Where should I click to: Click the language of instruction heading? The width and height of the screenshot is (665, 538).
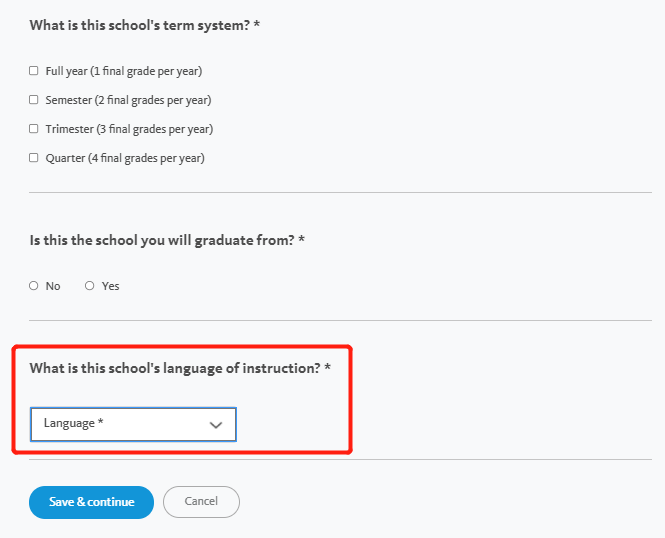pyautogui.click(x=180, y=368)
